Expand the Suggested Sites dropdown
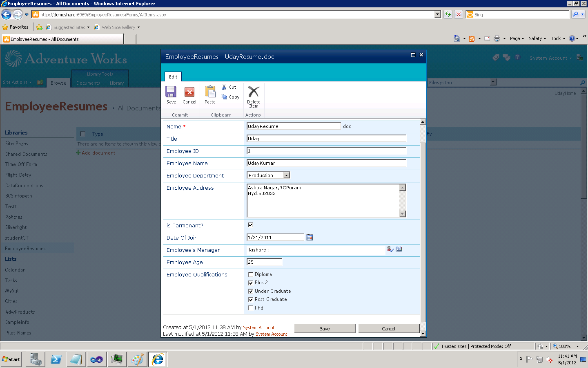The image size is (588, 368). 88,27
